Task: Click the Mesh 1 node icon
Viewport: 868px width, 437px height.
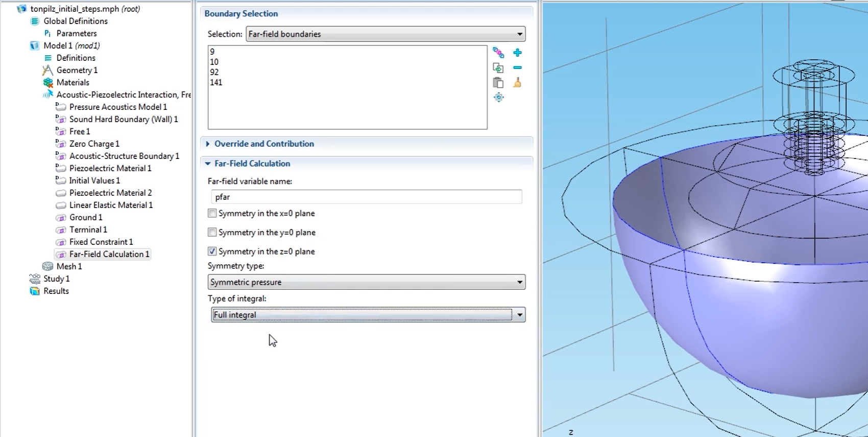Action: pyautogui.click(x=48, y=266)
